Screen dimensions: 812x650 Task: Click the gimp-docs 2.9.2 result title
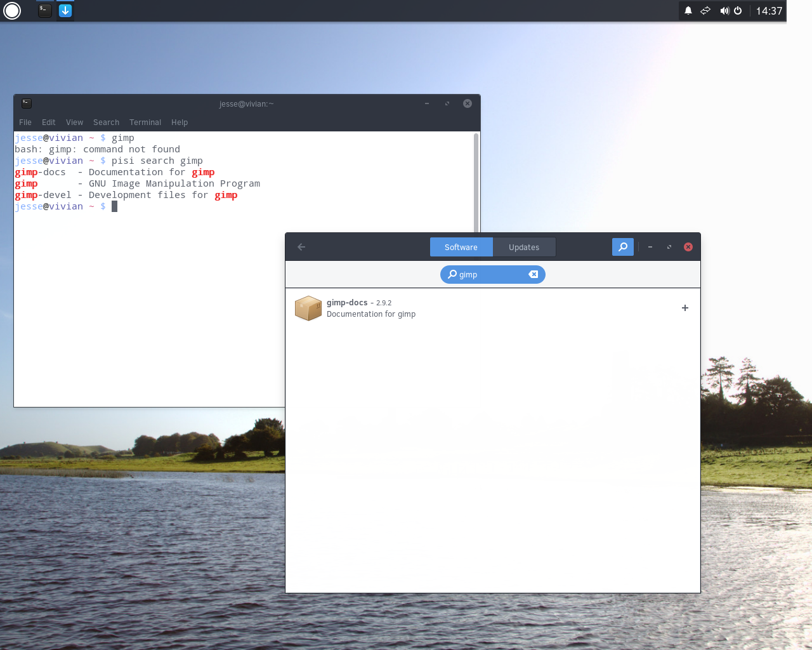click(x=359, y=303)
